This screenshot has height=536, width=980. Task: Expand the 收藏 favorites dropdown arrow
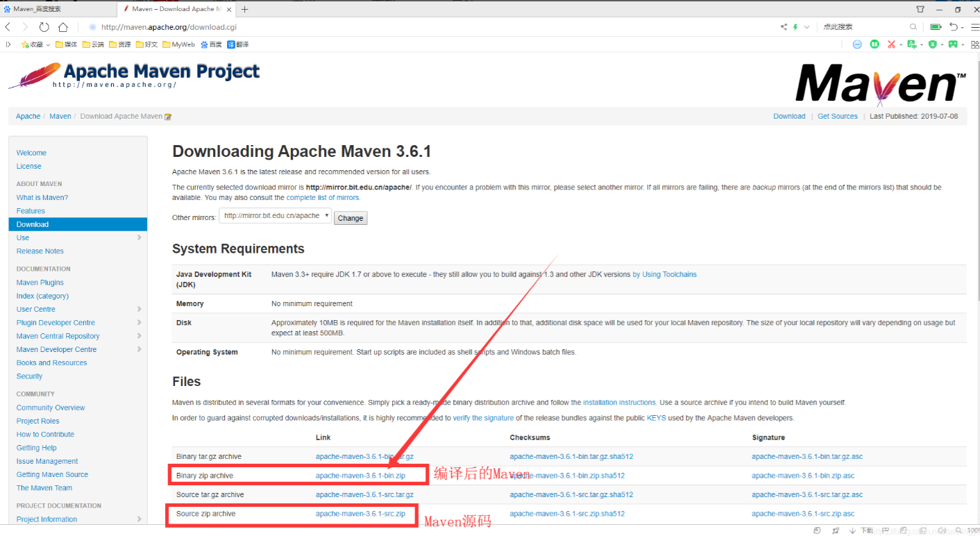tap(49, 45)
